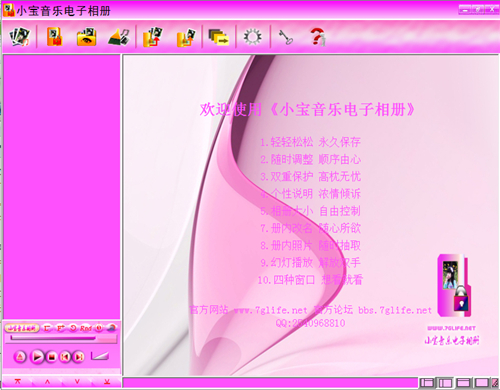The image size is (500, 390).
Task: Open help via the red question mark
Action: 318,37
